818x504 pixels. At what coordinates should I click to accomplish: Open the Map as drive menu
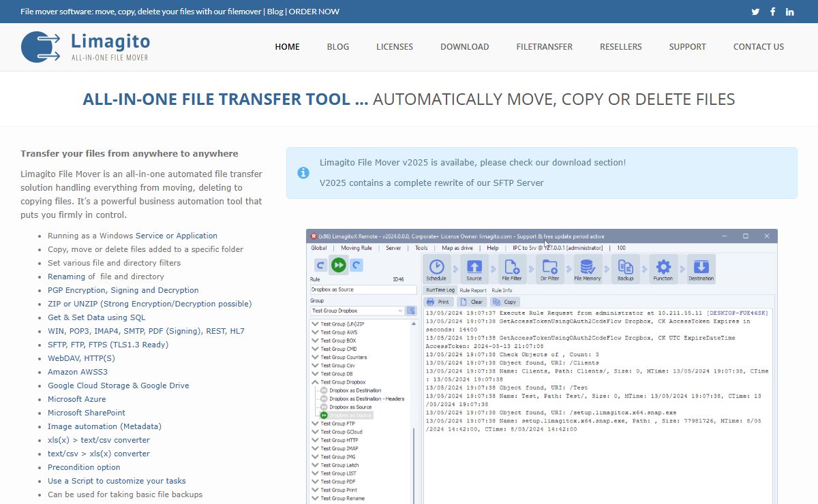[x=457, y=248]
